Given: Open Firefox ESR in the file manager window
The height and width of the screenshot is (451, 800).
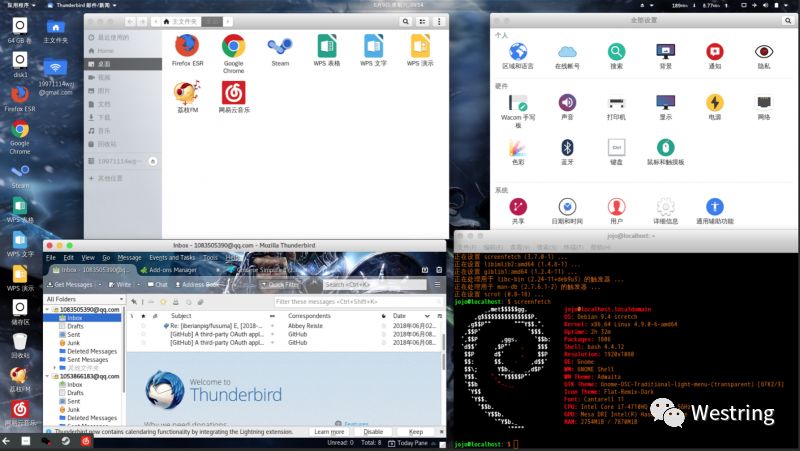Looking at the screenshot, I should (187, 49).
